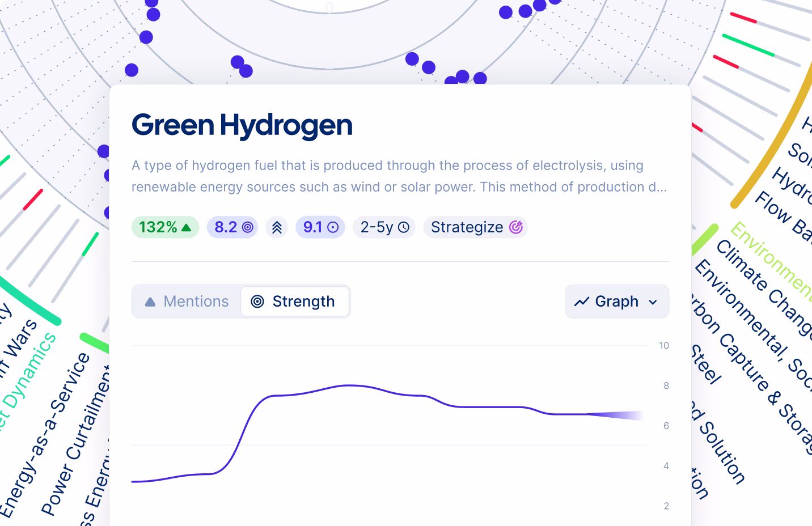Select the Strength tab
Viewport: 812px width, 526px height.
pos(295,302)
